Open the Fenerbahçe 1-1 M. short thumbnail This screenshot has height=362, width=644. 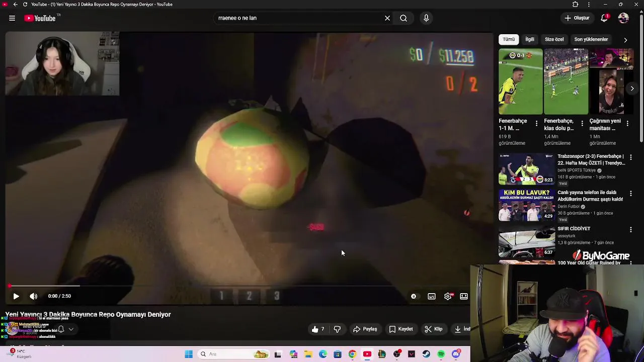click(521, 81)
